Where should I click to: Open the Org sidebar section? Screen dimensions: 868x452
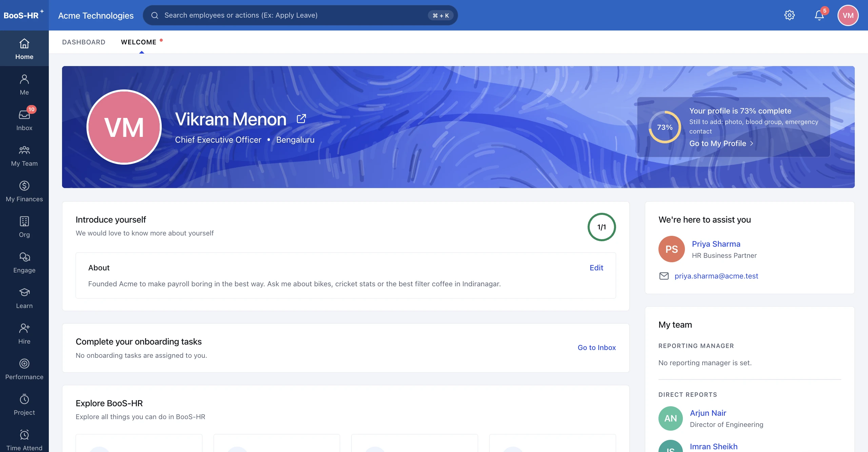click(x=24, y=226)
